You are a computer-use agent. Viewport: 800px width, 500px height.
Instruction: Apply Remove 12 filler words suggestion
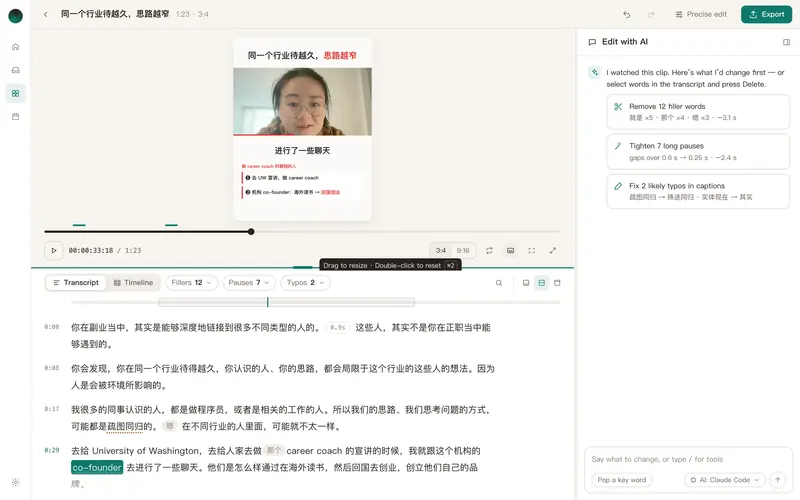point(697,112)
